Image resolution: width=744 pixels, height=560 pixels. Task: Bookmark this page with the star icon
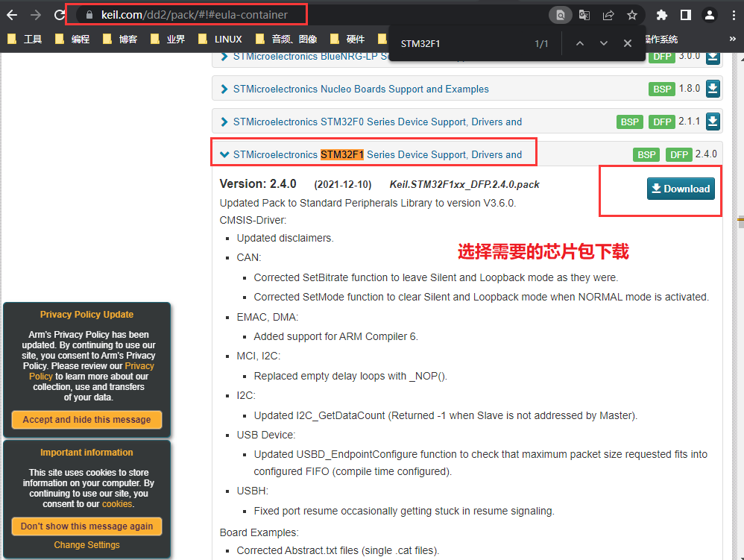click(x=632, y=15)
